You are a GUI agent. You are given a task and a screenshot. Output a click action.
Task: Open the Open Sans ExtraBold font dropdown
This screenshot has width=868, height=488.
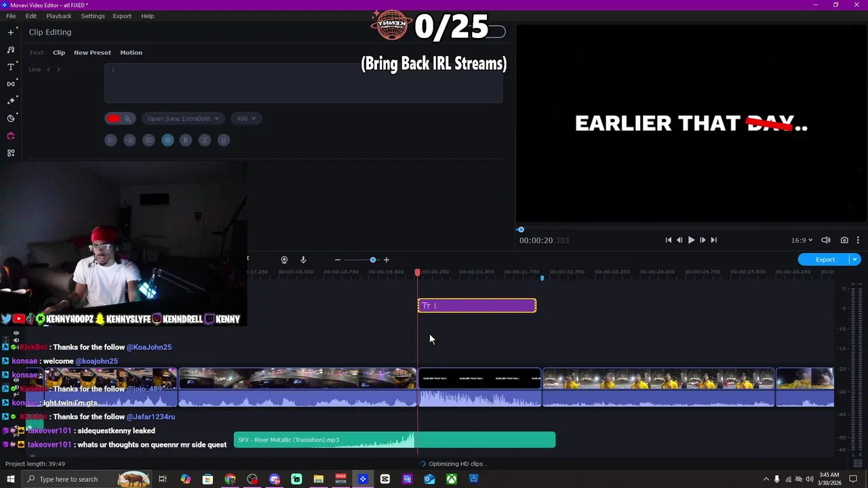pos(182,119)
